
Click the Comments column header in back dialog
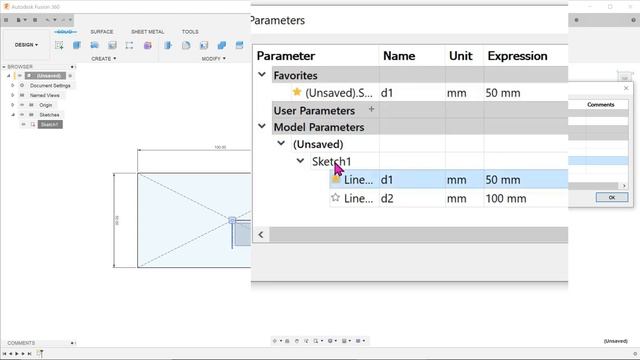[600, 104]
